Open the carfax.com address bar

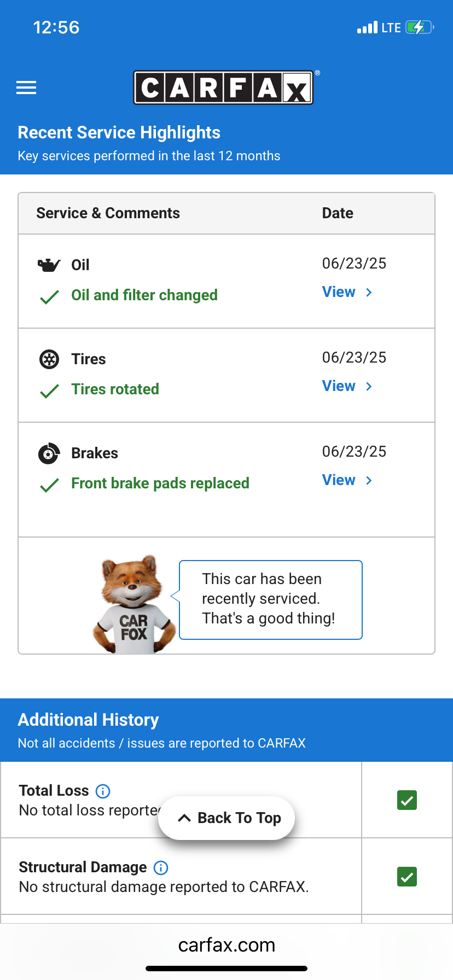coord(226,945)
